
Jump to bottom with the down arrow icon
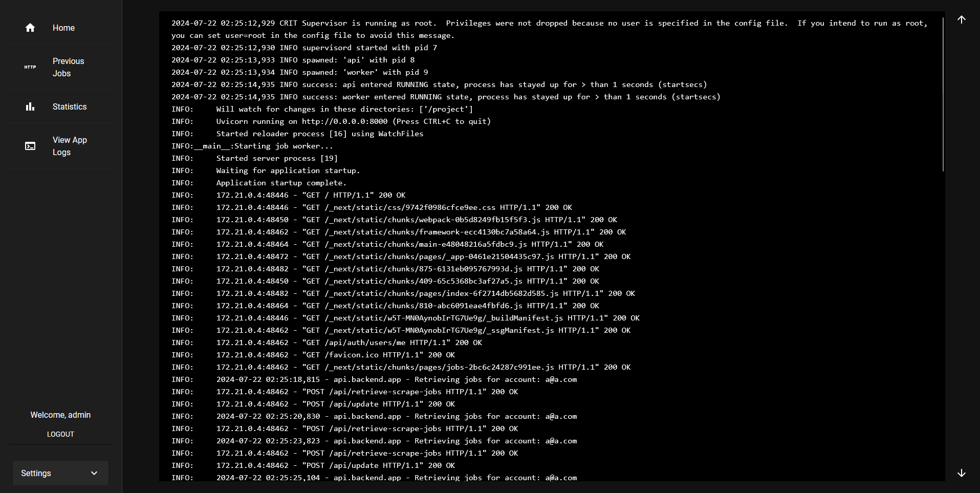coord(962,473)
